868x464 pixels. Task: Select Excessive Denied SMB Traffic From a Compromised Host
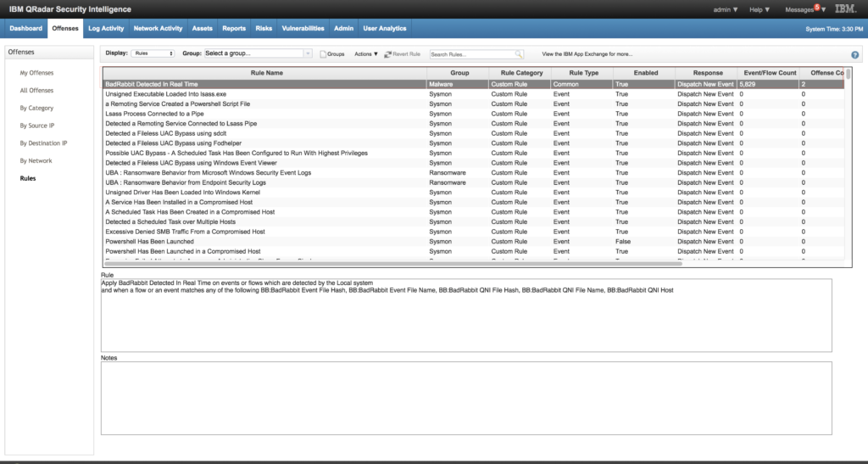pos(474,232)
